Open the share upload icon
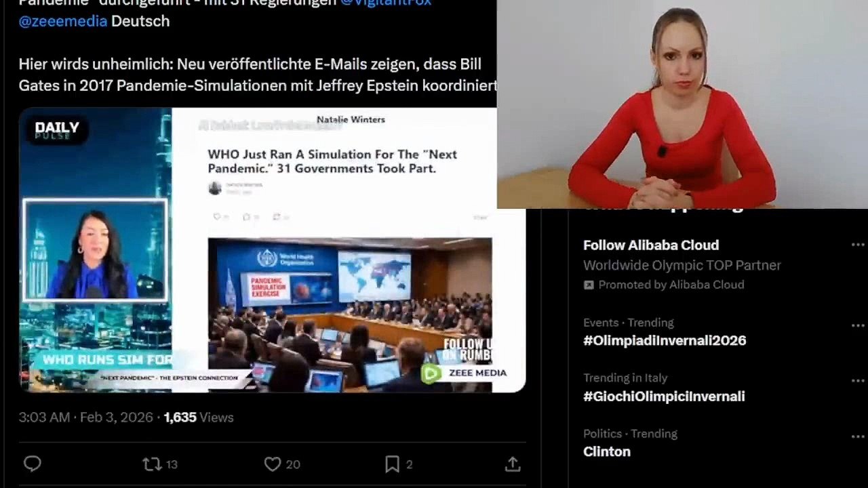Viewport: 868px width, 488px height. 513,464
